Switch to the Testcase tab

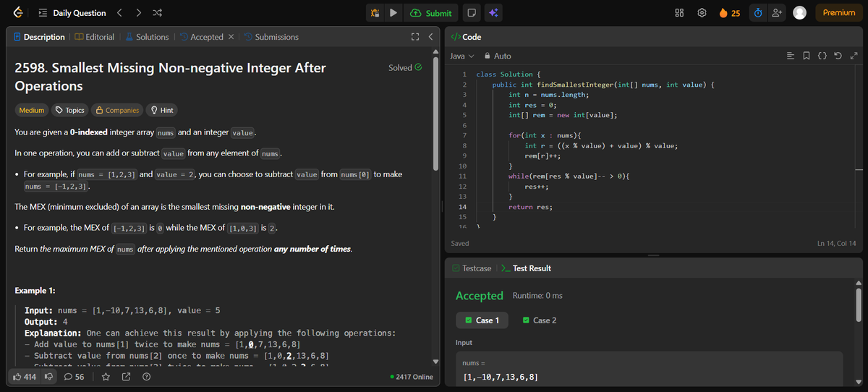471,268
